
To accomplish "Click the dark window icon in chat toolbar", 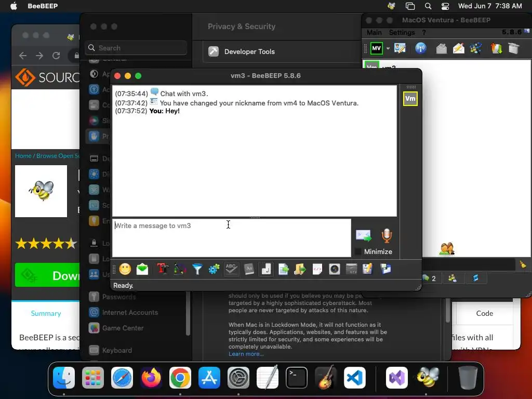I will tap(351, 270).
